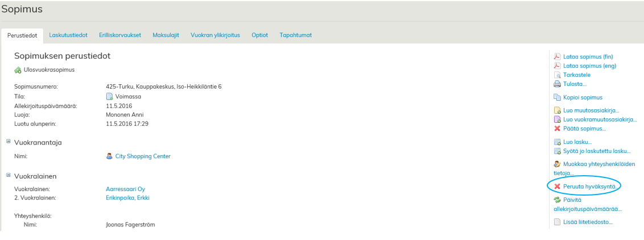This screenshot has height=240, width=644.
Task: Collapse the Vuokranantaja section
Action: tap(9, 142)
